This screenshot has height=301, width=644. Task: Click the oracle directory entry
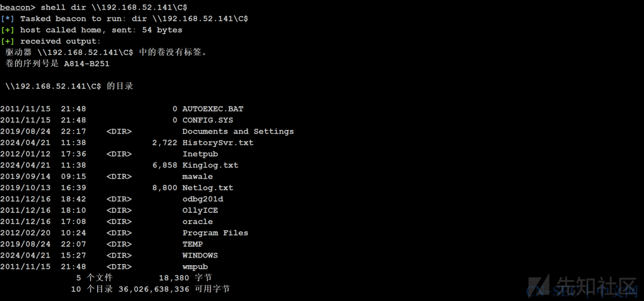(x=197, y=222)
